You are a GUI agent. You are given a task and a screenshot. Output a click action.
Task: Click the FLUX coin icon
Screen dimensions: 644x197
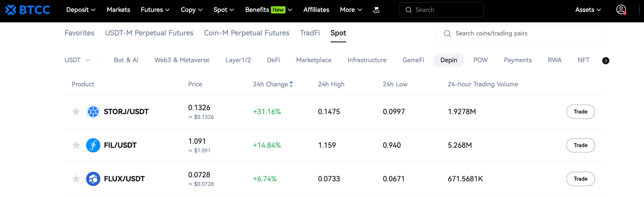[93, 179]
